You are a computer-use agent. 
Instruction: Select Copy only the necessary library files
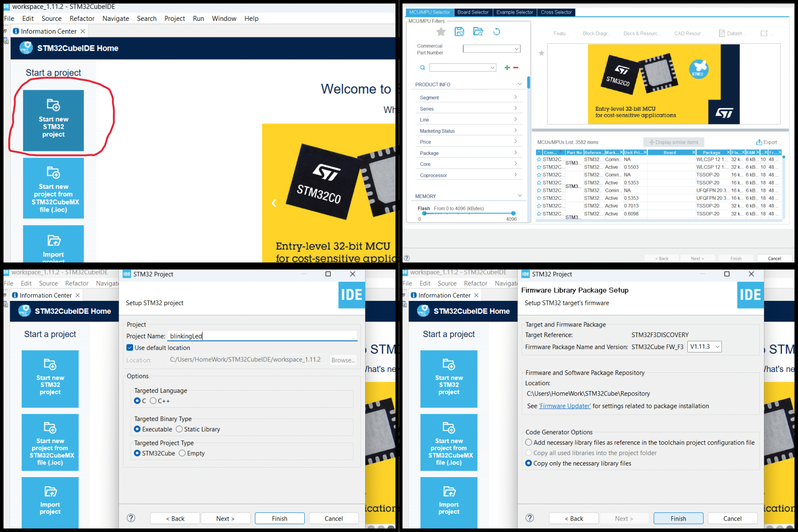[529, 463]
